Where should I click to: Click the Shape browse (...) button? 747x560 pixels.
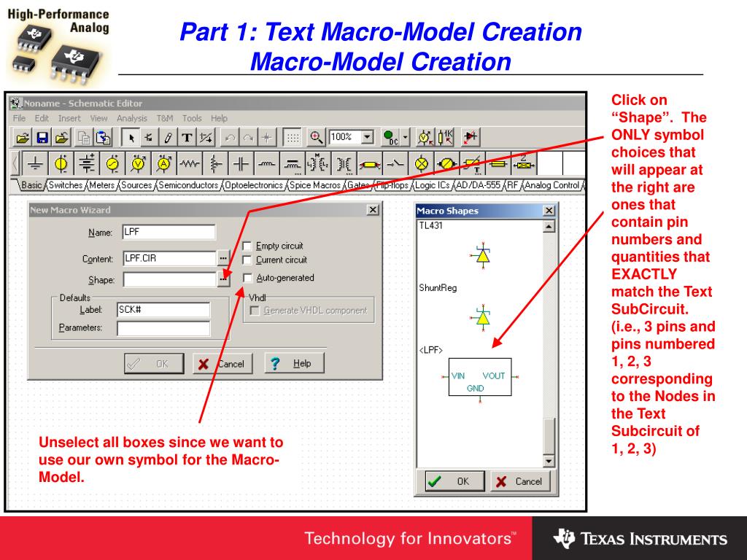223,279
